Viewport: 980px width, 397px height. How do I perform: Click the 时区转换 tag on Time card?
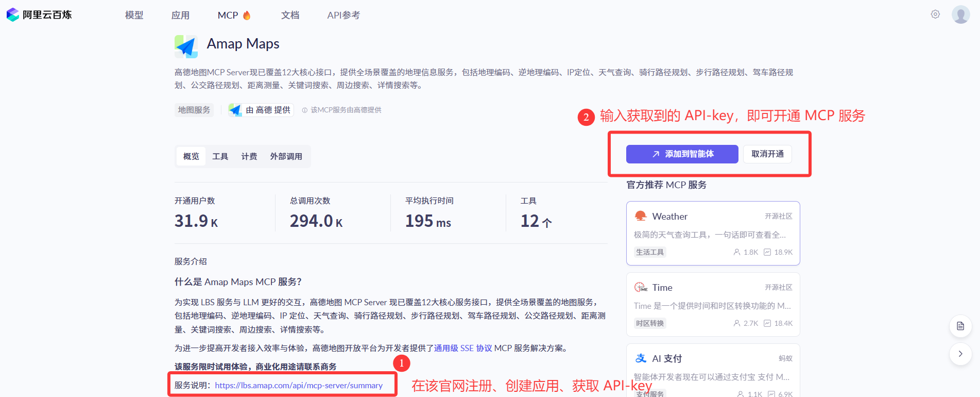(x=650, y=323)
